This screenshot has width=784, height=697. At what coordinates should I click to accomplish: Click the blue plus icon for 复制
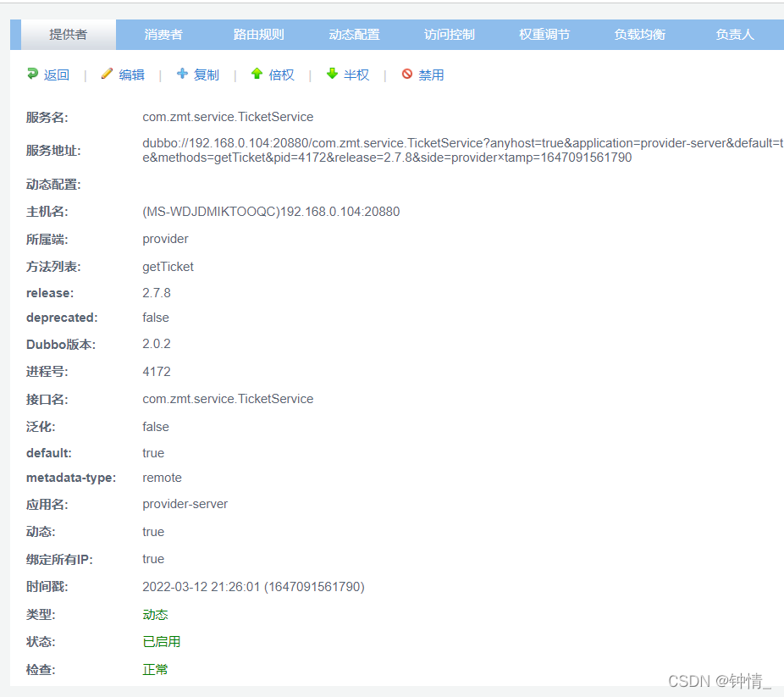point(181,75)
